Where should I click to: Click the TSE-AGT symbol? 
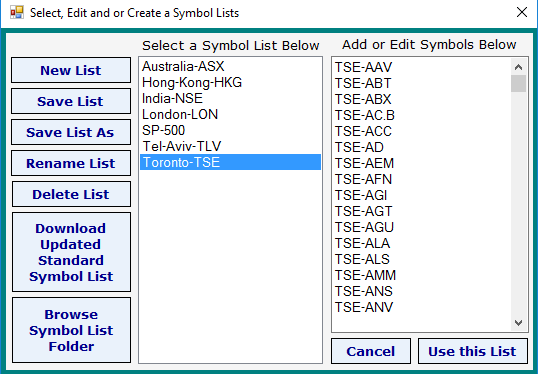coord(363,211)
